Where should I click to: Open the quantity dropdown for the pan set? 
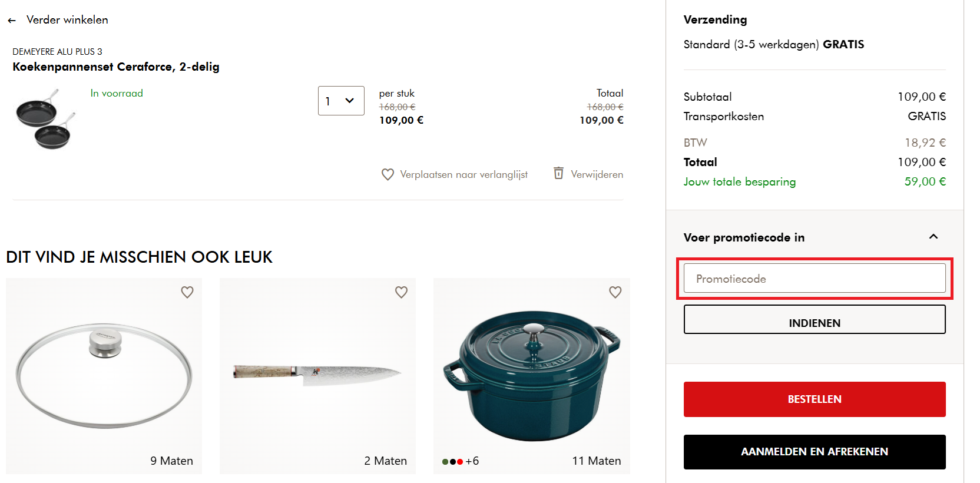pyautogui.click(x=341, y=101)
